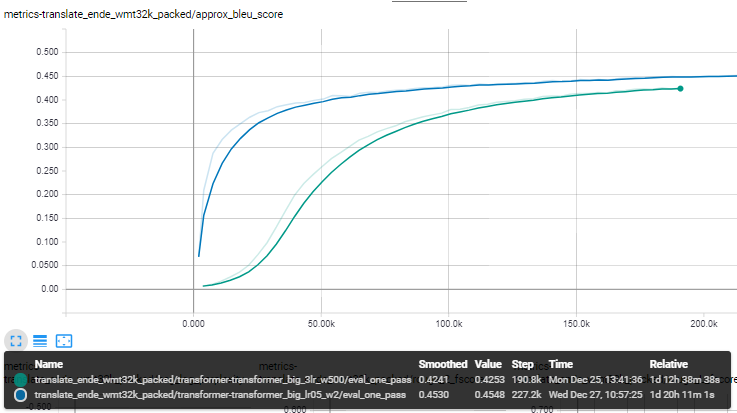Toggle the expand chart size icon
Viewport: 737px width, 413px height.
tap(16, 341)
